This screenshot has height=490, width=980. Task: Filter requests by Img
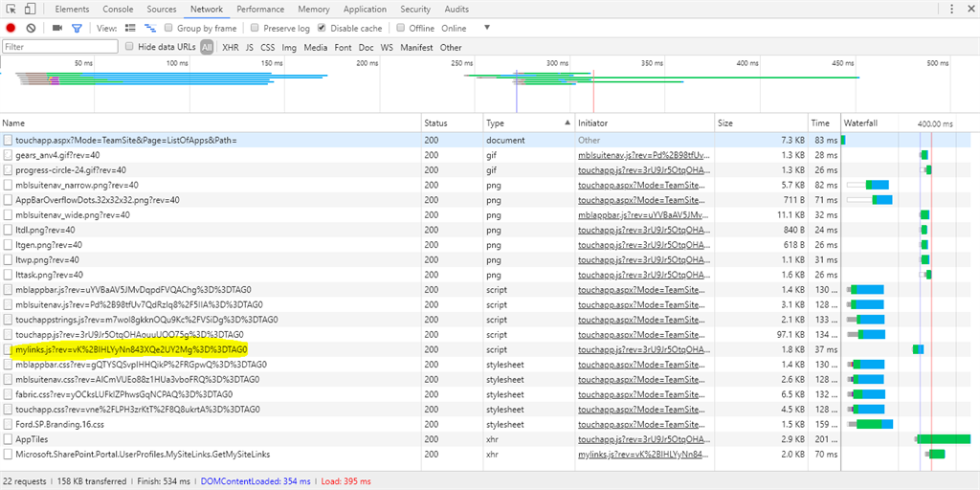click(289, 47)
